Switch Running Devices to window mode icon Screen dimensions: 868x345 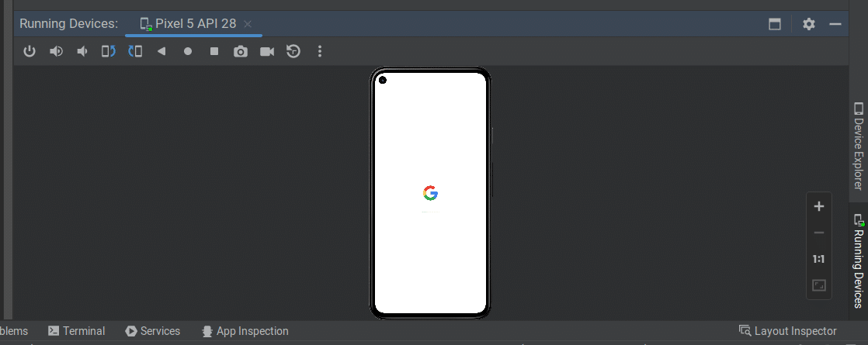775,24
